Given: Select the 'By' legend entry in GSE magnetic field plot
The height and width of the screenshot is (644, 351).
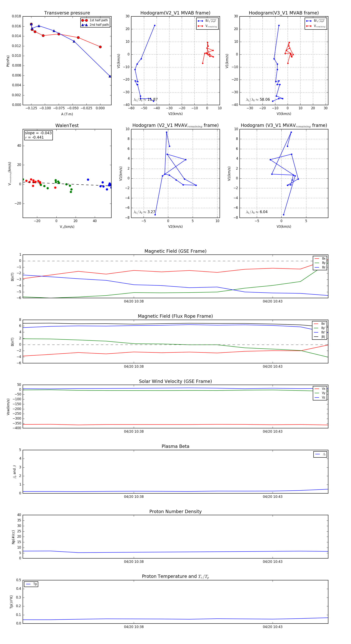Looking at the screenshot, I should (320, 263).
